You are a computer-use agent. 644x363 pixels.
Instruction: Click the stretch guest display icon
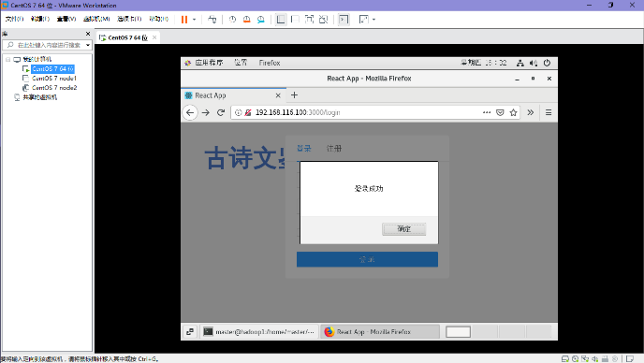[363, 20]
